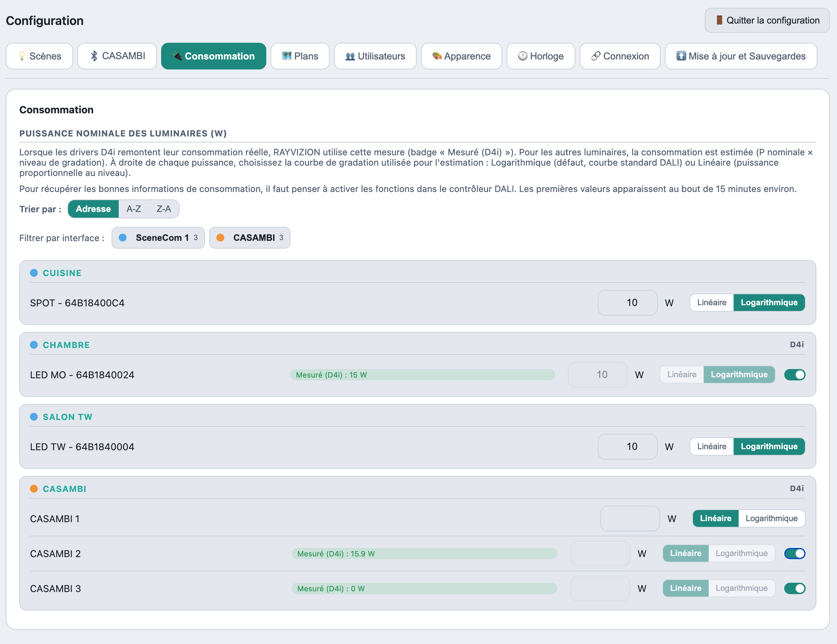Click wattage field of LED MO - 64B1840024
Viewport: 837px width, 644px height.
click(598, 375)
